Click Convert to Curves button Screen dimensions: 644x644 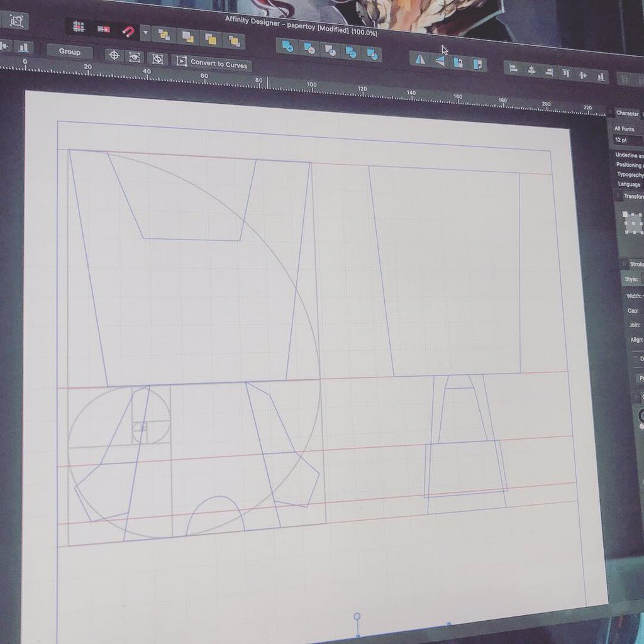213,64
